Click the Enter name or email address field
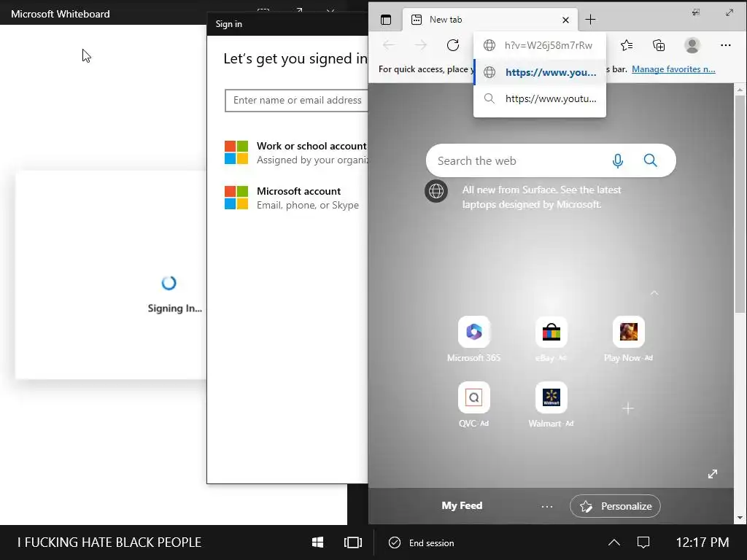 (296, 101)
